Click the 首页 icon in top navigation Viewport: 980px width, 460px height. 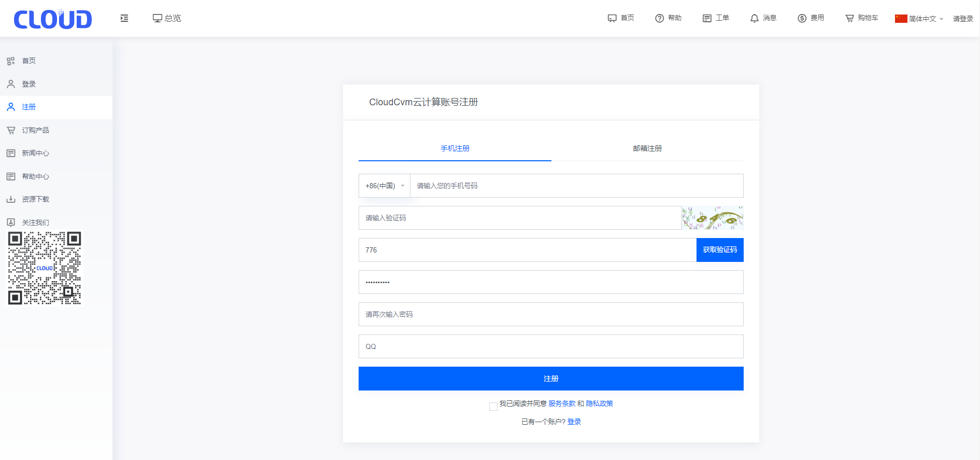point(612,18)
